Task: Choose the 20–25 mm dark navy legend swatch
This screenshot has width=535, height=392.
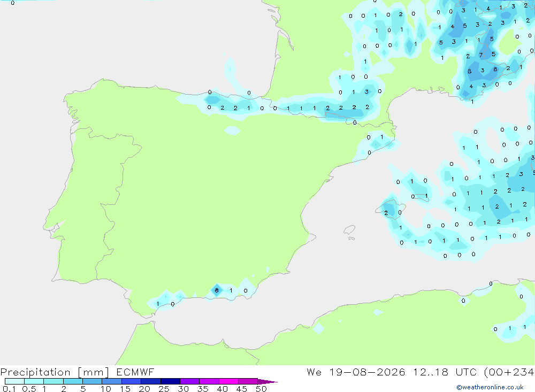Action: tap(151, 381)
